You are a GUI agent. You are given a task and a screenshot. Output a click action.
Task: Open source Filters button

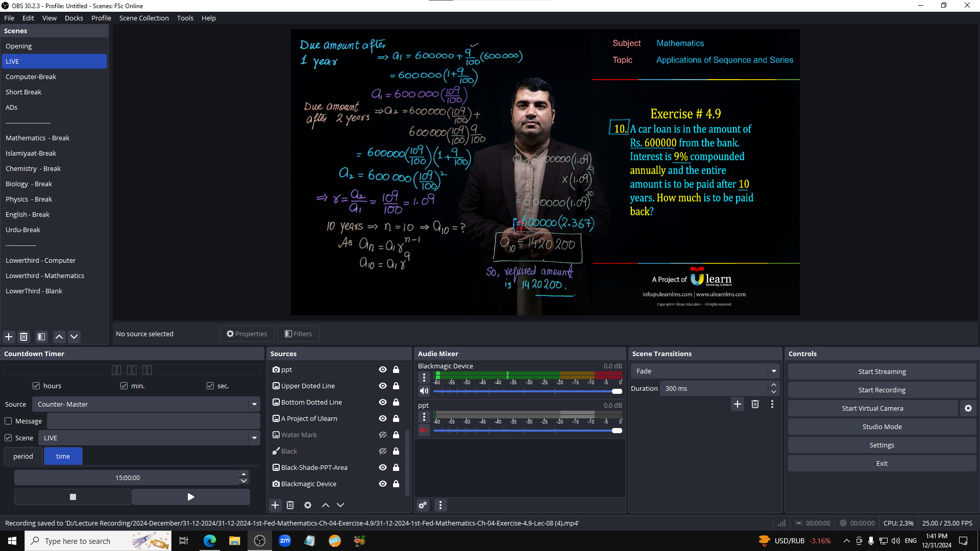[x=299, y=334]
